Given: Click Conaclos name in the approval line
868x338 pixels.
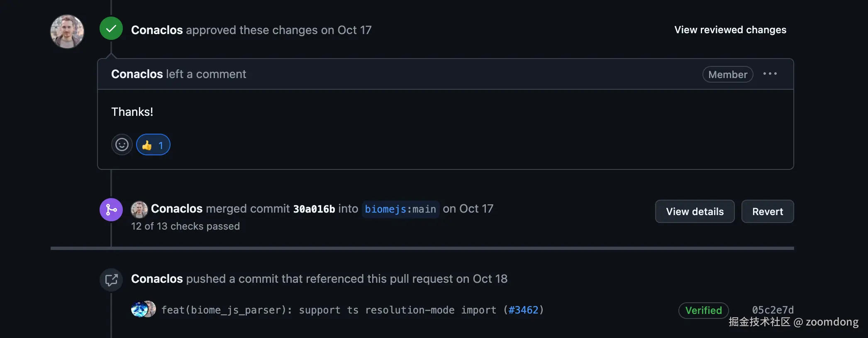Looking at the screenshot, I should 157,30.
